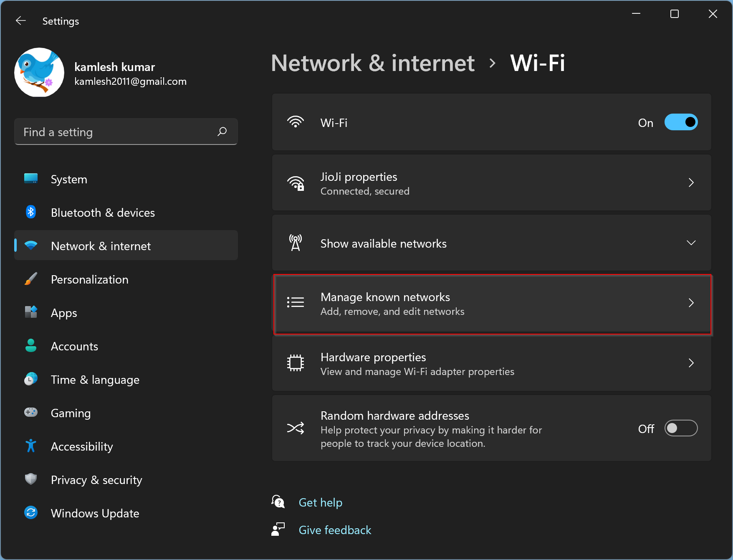Expand Show available networks chevron
733x560 pixels.
pyautogui.click(x=691, y=243)
